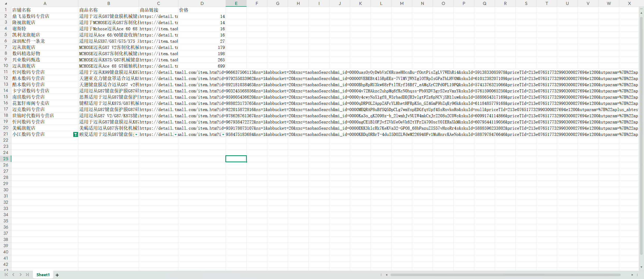This screenshot has width=644, height=279.
Task: Go to the previous sheet using the arrow
Action: coord(13,275)
